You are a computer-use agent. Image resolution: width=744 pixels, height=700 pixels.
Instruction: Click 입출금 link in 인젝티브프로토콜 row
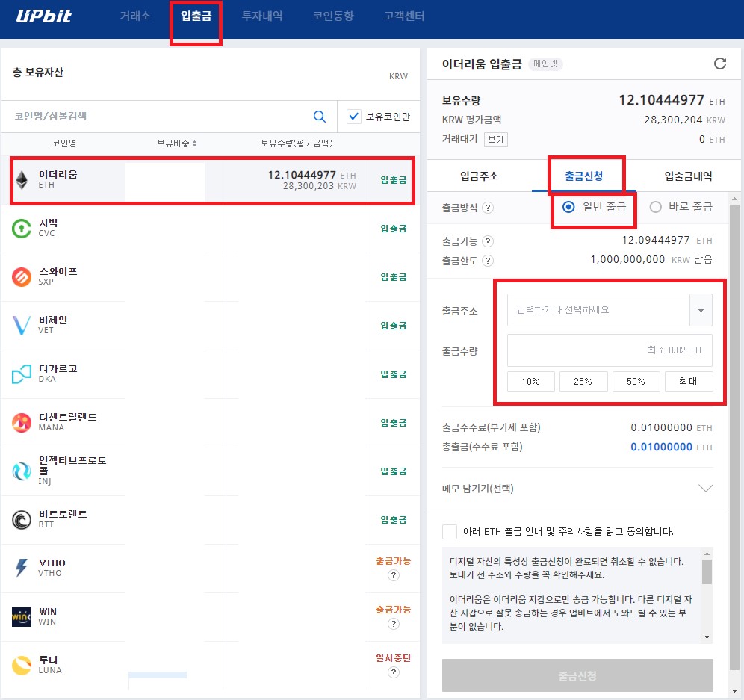(x=394, y=471)
